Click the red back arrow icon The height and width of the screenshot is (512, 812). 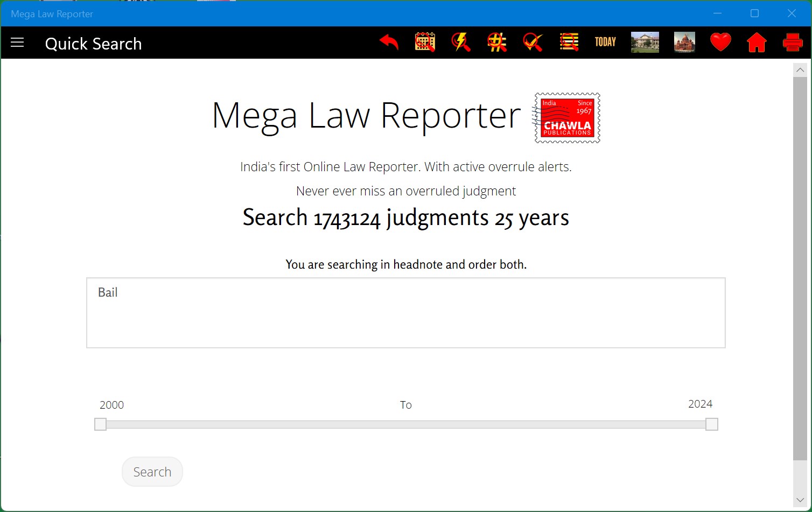389,42
